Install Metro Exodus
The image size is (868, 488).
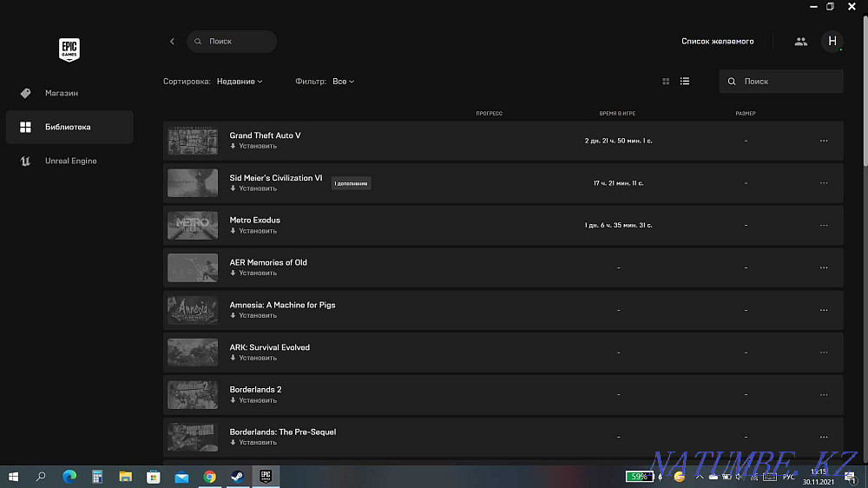tap(253, 231)
